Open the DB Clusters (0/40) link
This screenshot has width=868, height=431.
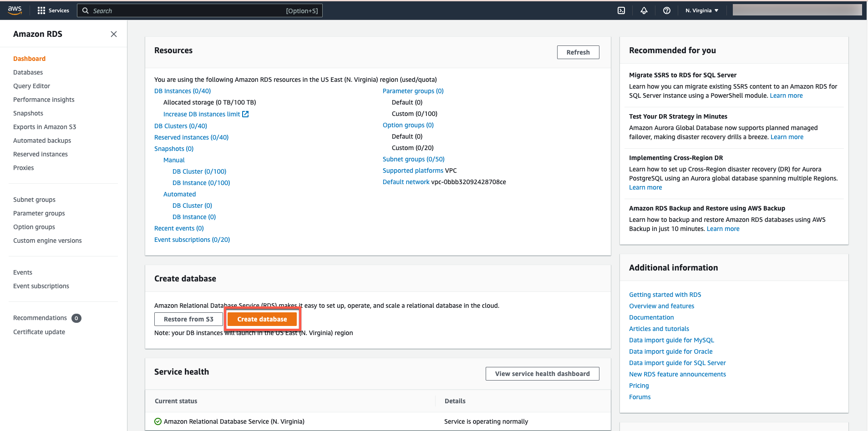(x=181, y=126)
